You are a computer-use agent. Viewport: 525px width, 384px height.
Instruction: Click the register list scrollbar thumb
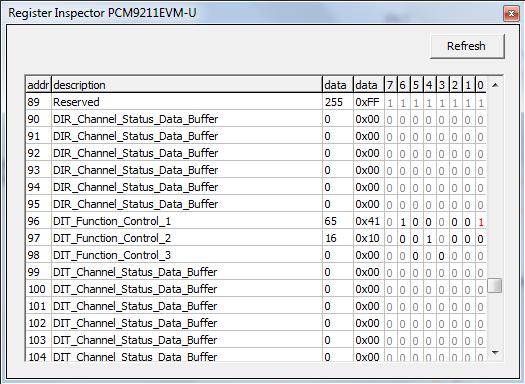495,285
